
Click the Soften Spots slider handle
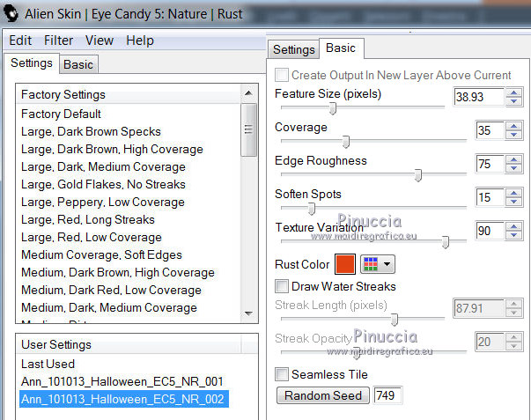coord(312,209)
